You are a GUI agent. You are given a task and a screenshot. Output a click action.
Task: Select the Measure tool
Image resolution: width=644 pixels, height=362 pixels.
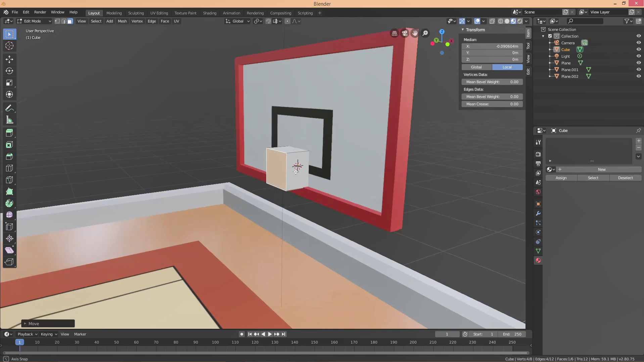[9, 120]
